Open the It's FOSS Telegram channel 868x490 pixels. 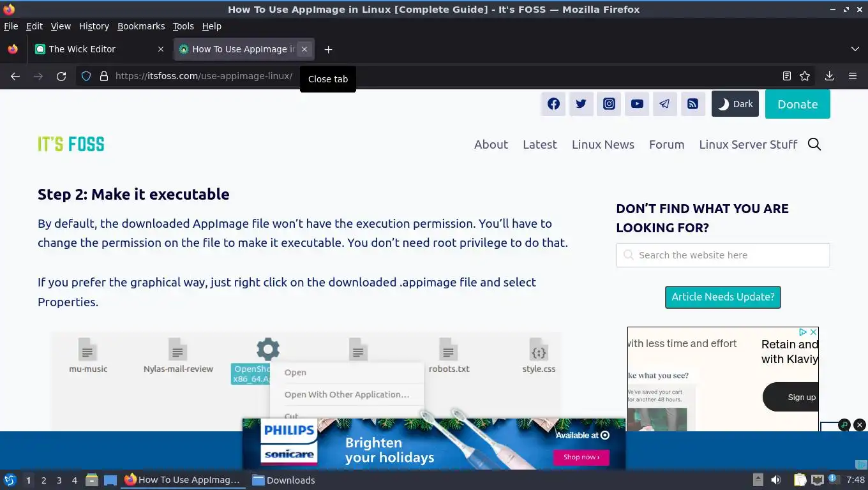click(664, 104)
